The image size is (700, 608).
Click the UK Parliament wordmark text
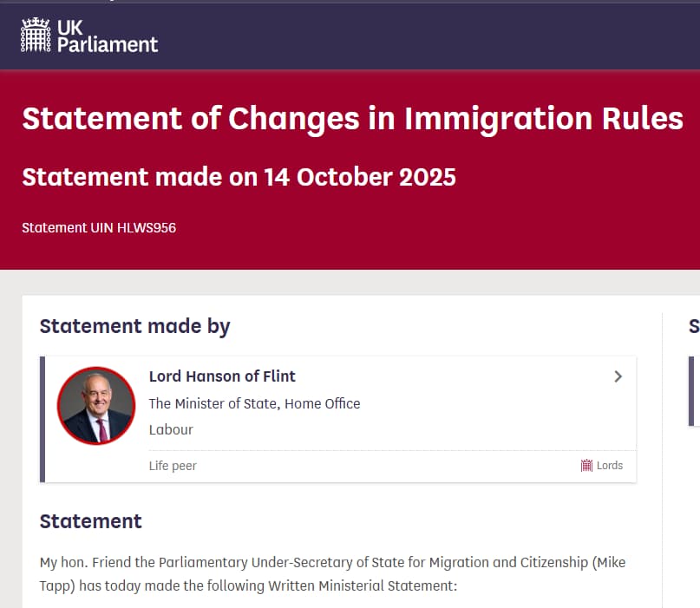pyautogui.click(x=108, y=36)
